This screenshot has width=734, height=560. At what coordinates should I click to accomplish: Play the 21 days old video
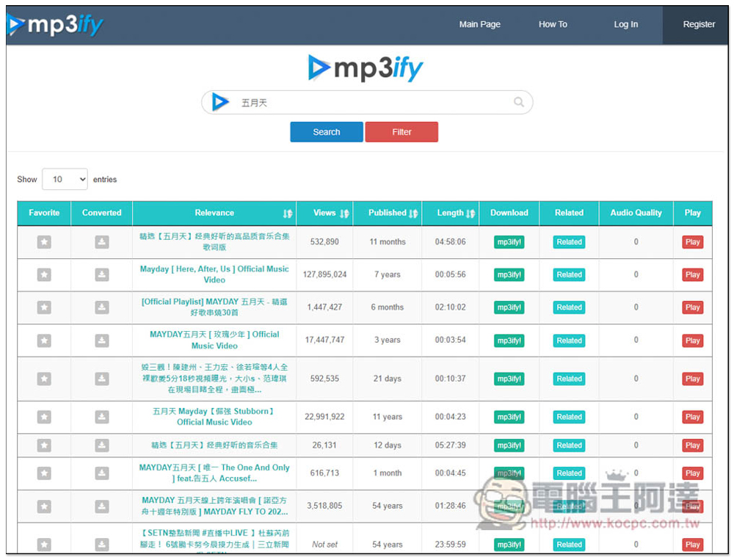[692, 379]
